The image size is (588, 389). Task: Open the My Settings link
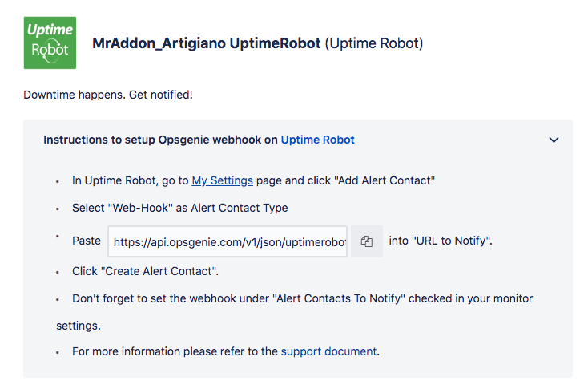(x=222, y=180)
